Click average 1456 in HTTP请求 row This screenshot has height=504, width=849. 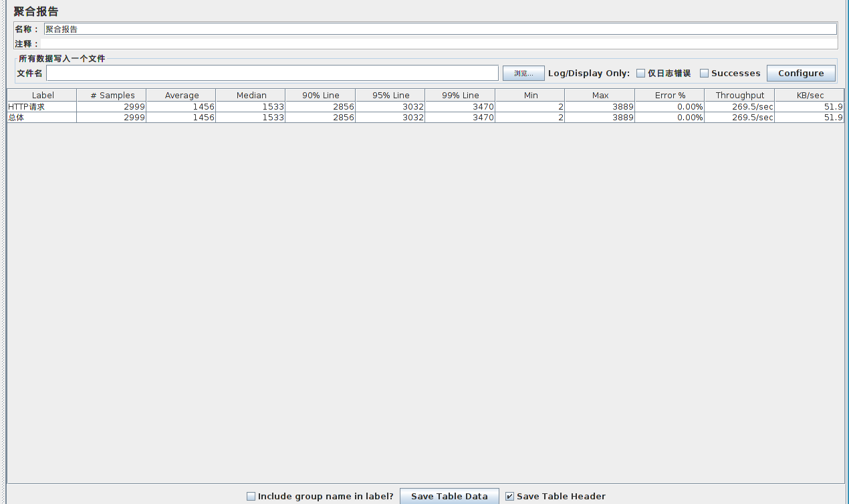[181, 106]
